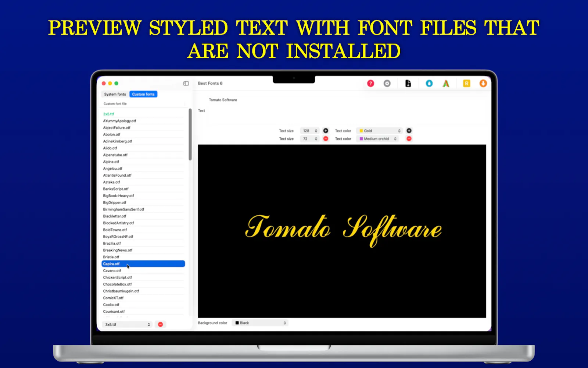588x368 pixels.
Task: Click the yellow R icon
Action: tap(466, 84)
